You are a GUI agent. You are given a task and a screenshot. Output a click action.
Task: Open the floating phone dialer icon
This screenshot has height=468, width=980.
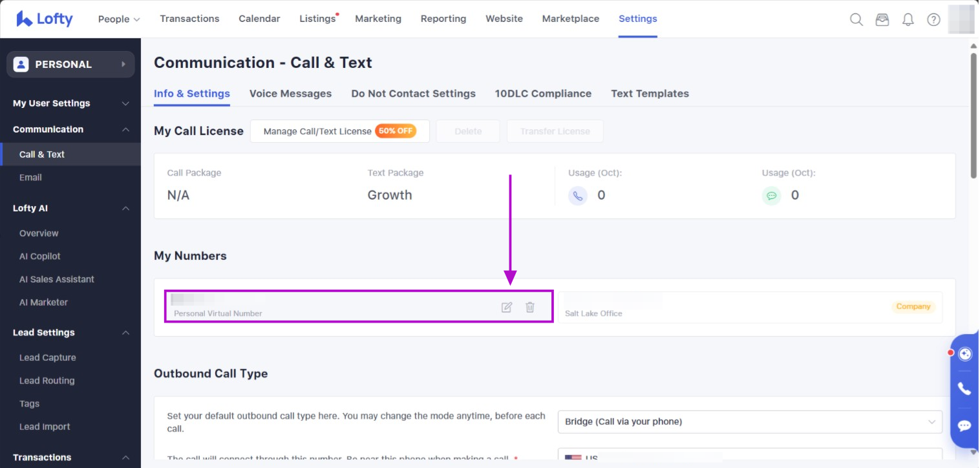click(964, 388)
